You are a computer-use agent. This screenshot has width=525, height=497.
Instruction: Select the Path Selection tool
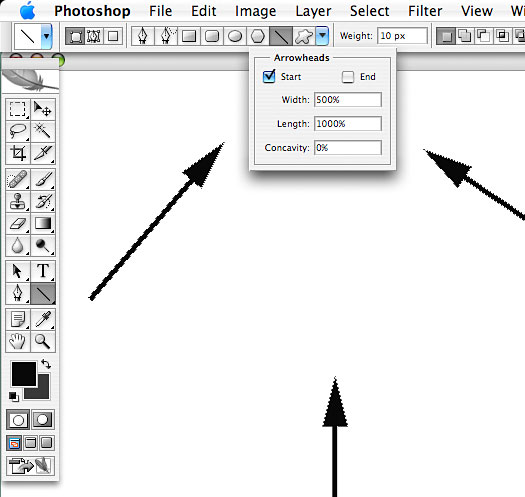pyautogui.click(x=18, y=271)
